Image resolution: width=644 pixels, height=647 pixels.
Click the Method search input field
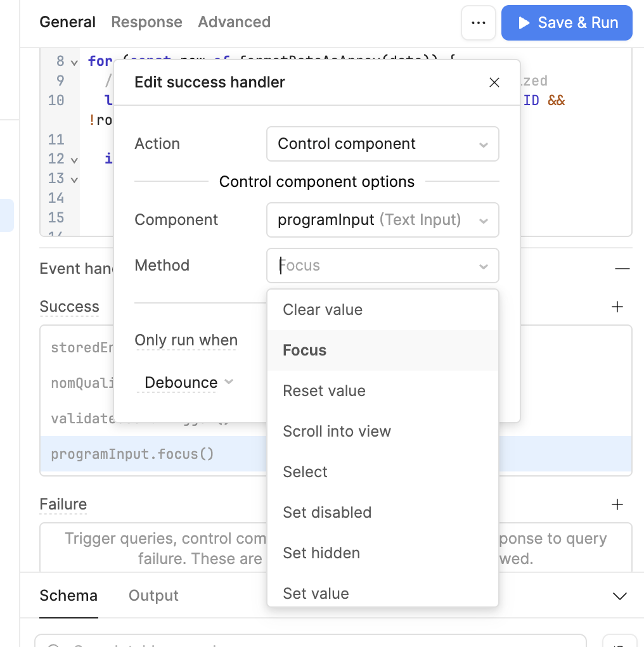[374, 266]
